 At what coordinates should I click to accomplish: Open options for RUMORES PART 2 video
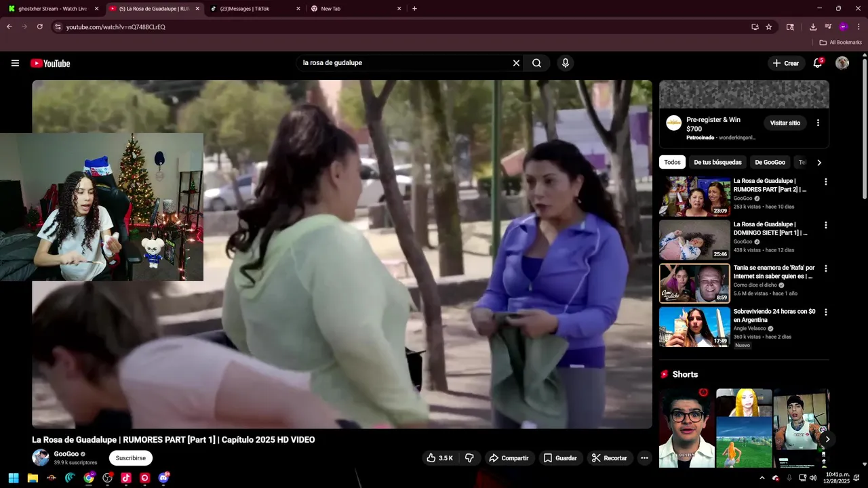pyautogui.click(x=825, y=182)
